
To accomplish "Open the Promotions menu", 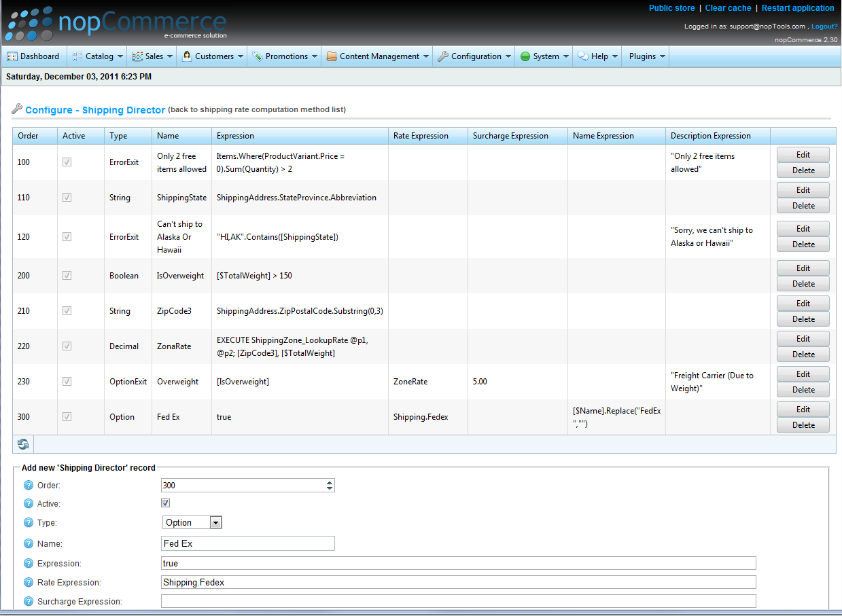I will [286, 56].
